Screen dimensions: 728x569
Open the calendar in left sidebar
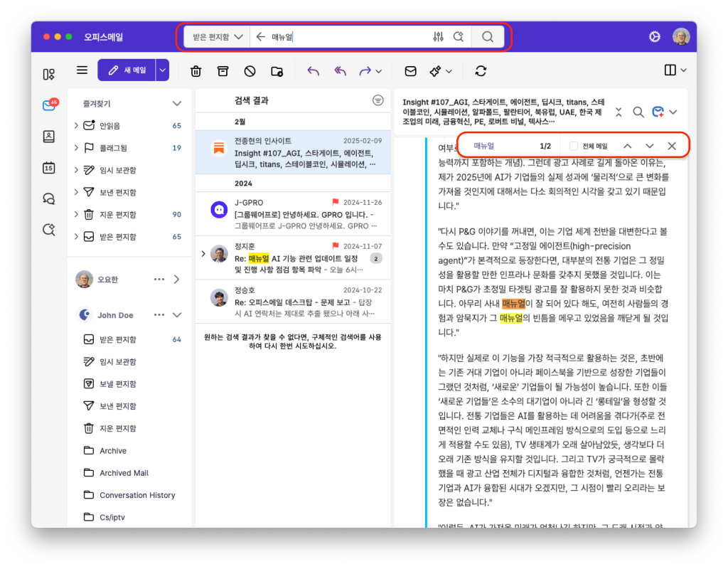(x=48, y=168)
